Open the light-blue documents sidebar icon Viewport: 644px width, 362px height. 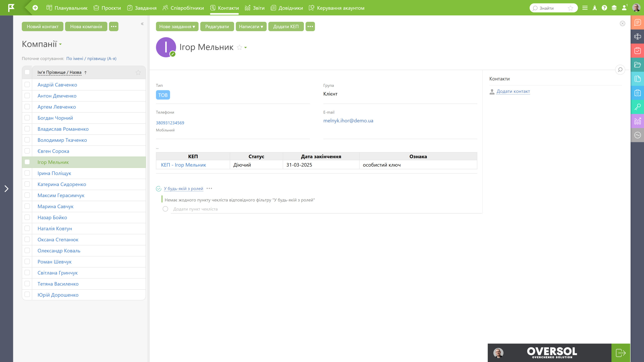point(637,79)
